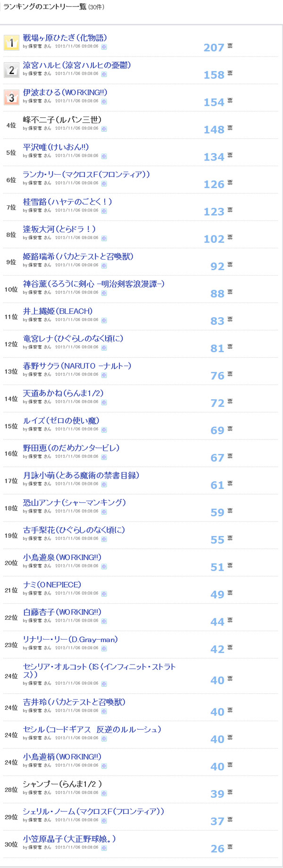The image size is (283, 868).
Task: Open 神谷薫(るろうに剣心) entry link
Action: [94, 284]
